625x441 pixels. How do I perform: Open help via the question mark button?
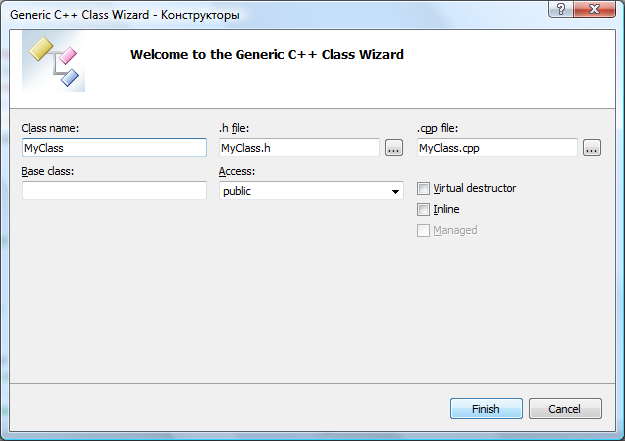(x=561, y=9)
